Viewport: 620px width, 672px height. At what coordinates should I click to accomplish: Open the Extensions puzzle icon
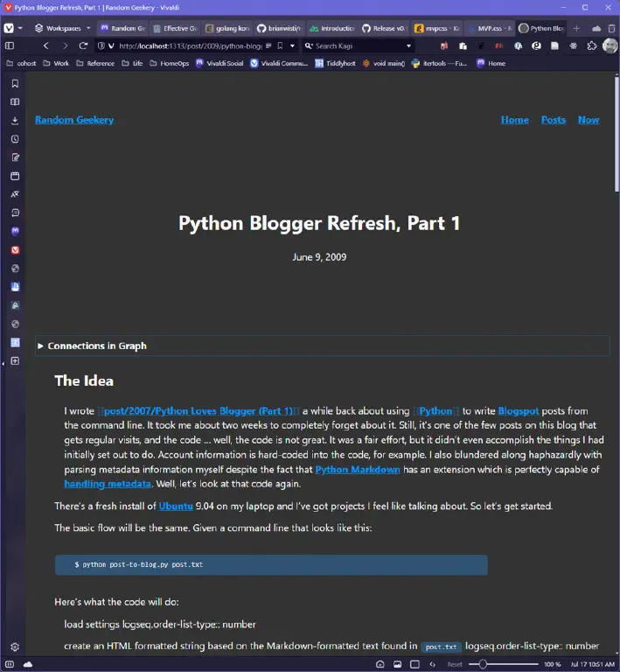(x=592, y=45)
